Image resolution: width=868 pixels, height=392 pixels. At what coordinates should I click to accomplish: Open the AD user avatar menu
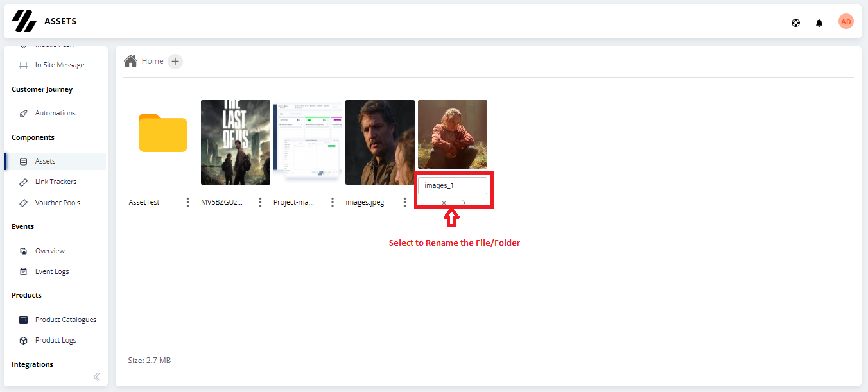click(846, 22)
